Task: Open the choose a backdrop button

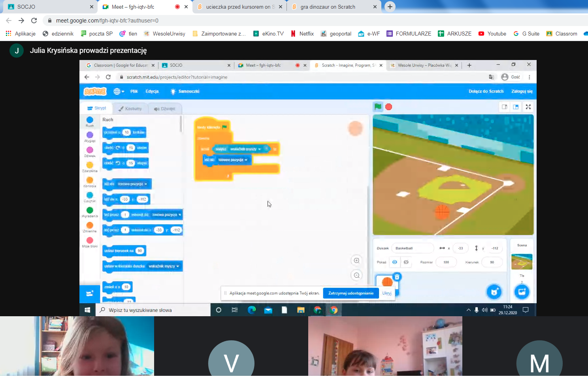Action: (x=522, y=292)
